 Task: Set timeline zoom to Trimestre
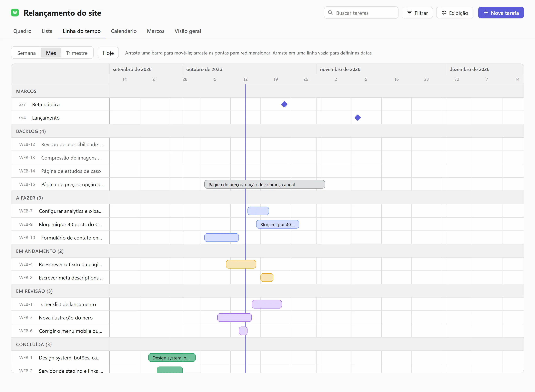77,53
